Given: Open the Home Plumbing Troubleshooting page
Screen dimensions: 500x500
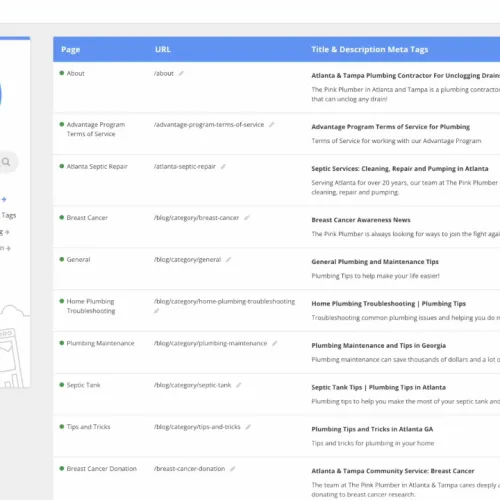Looking at the screenshot, I should [91, 306].
